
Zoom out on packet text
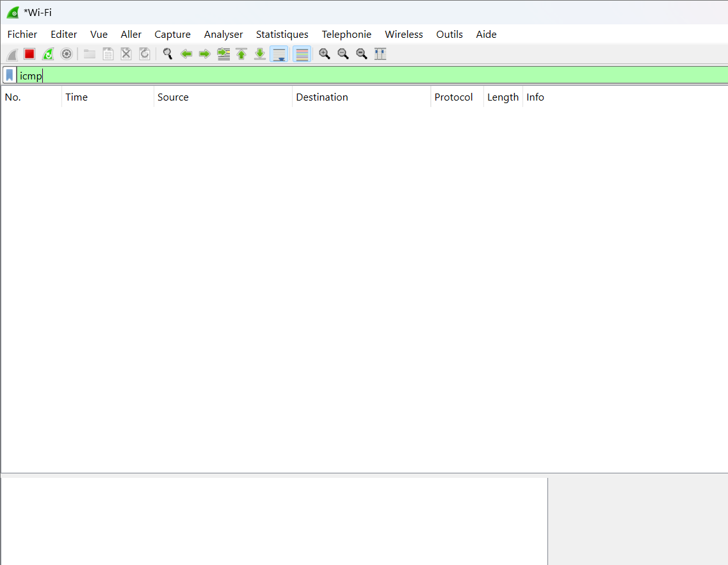(343, 54)
